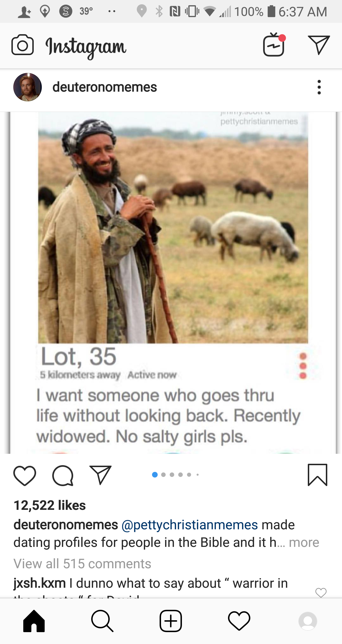Like the post with heart icon
The width and height of the screenshot is (342, 644).
[25, 475]
